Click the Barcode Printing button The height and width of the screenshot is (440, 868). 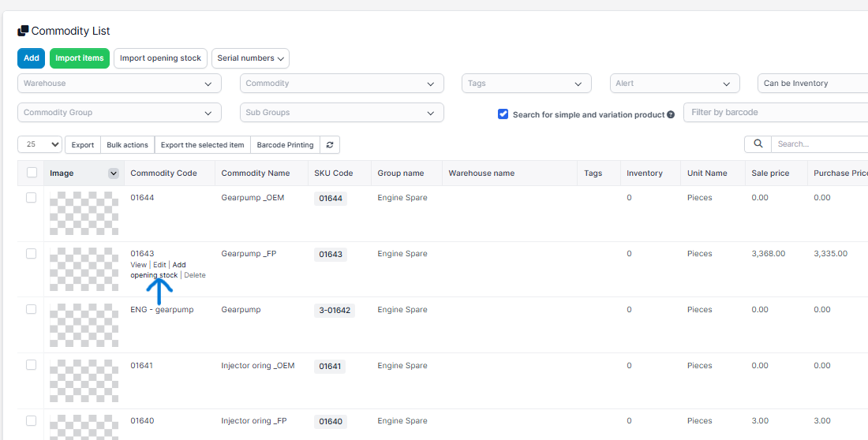pyautogui.click(x=285, y=145)
